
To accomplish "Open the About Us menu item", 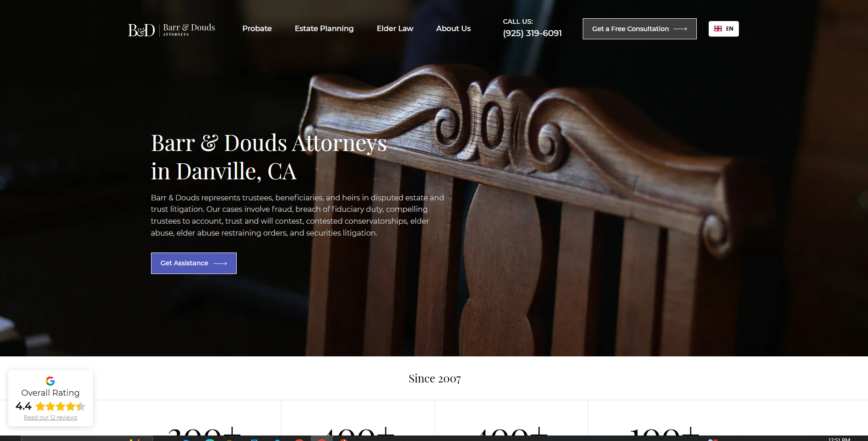I will (453, 28).
